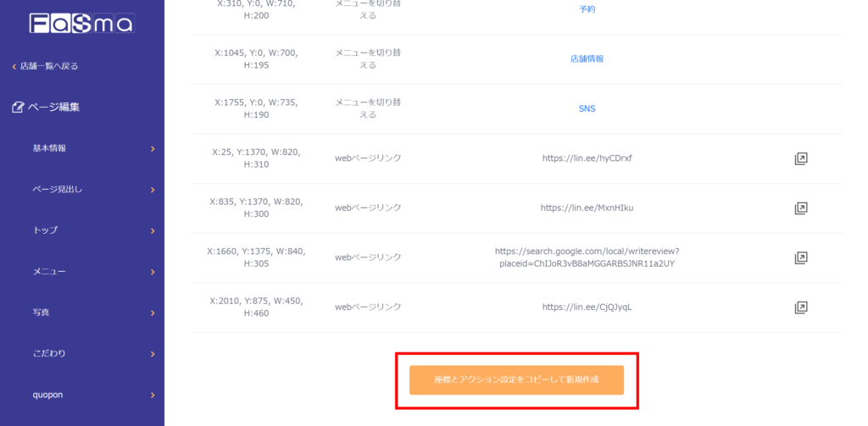Go back via 店舗一覧へ戻る link
The width and height of the screenshot is (868, 426).
pos(49,66)
